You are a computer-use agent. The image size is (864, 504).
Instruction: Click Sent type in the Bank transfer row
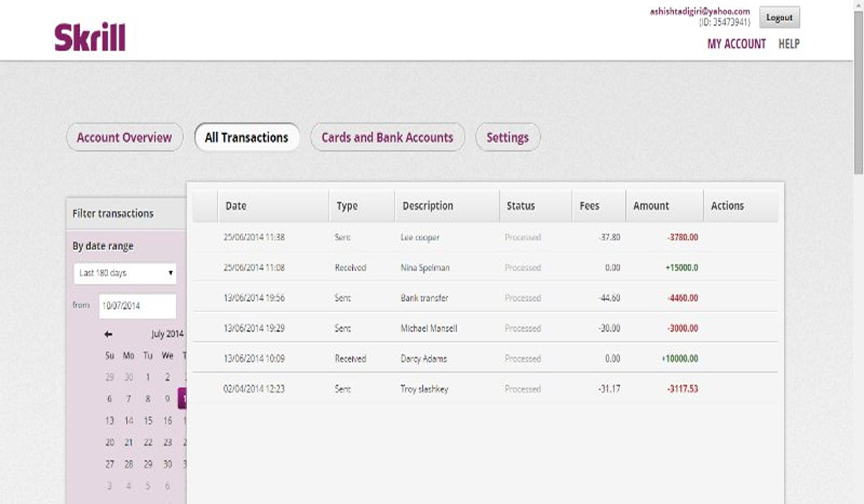pos(343,298)
